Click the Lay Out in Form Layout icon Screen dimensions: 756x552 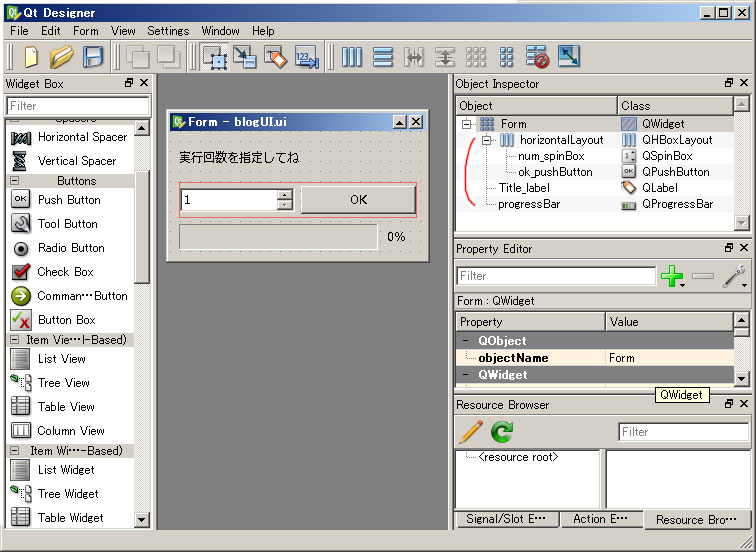click(506, 57)
